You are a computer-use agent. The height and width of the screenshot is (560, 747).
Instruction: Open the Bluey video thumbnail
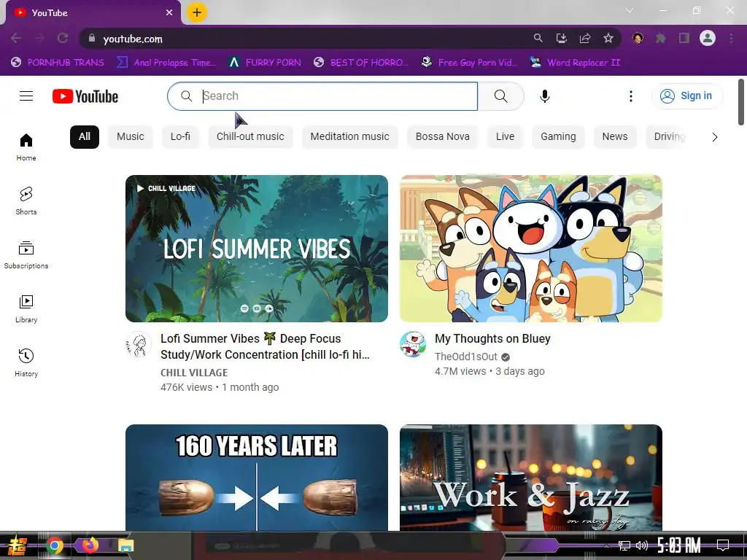[x=531, y=249]
